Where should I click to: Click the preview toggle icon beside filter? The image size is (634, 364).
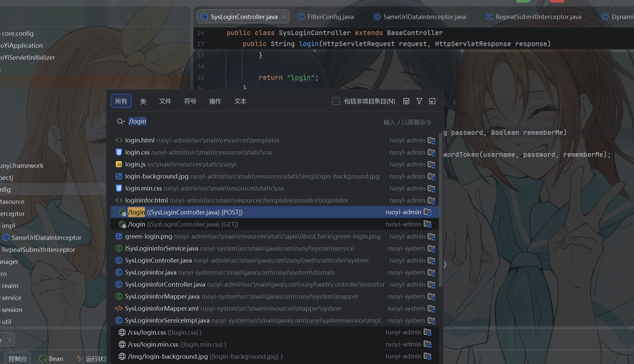coord(406,101)
